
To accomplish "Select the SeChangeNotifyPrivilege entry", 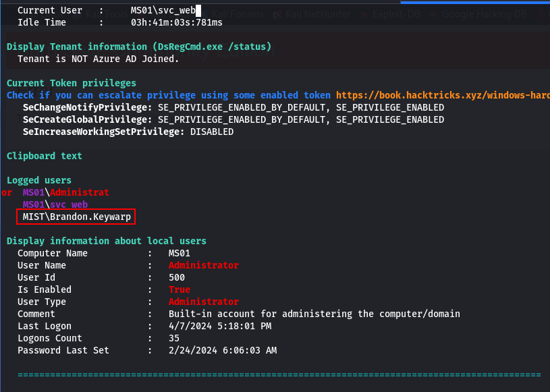I will (233, 107).
